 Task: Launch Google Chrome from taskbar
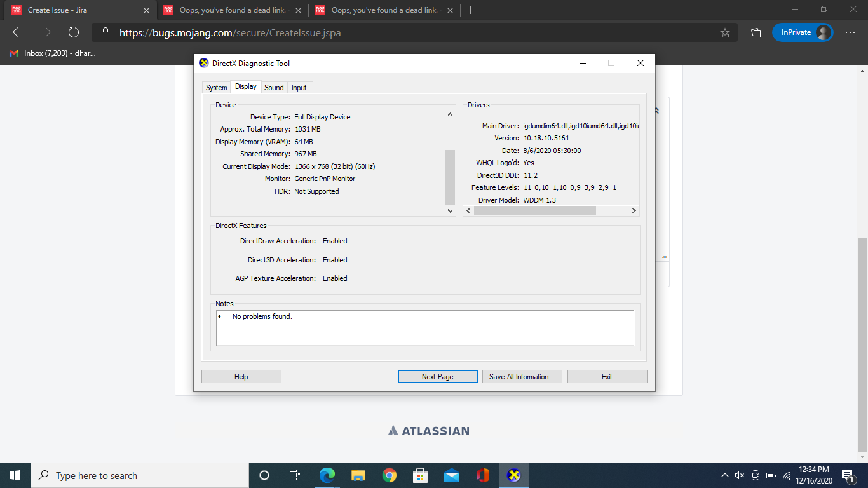coord(390,475)
